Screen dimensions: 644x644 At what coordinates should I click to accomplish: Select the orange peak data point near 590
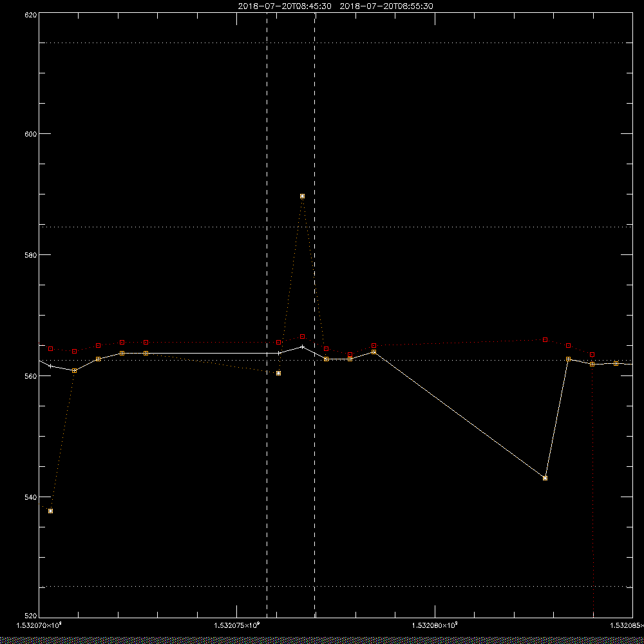pyautogui.click(x=302, y=196)
